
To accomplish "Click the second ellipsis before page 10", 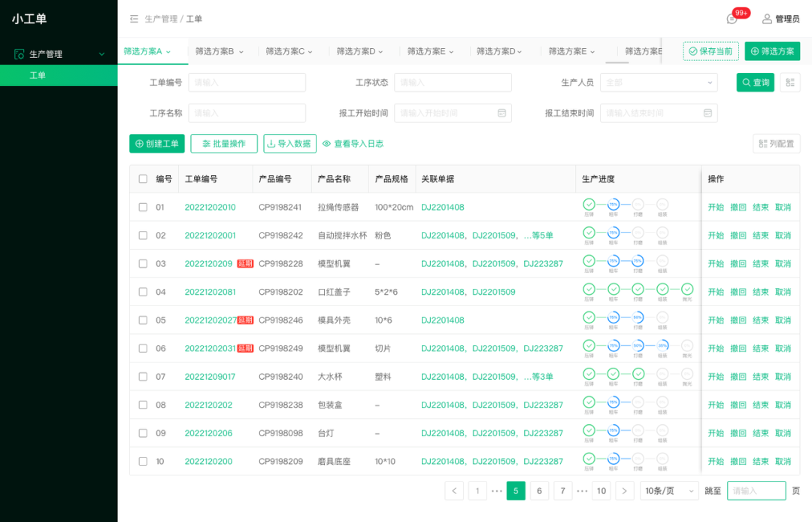I will (x=582, y=491).
